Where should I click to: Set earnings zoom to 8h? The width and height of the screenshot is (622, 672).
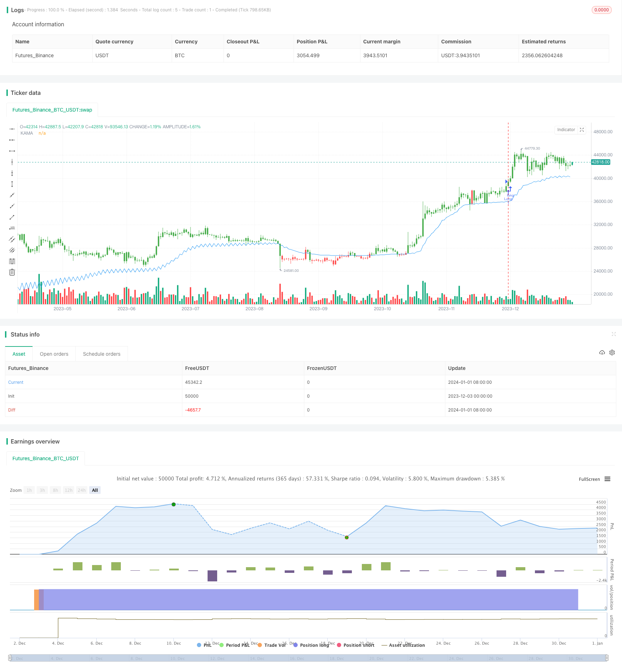(55, 490)
